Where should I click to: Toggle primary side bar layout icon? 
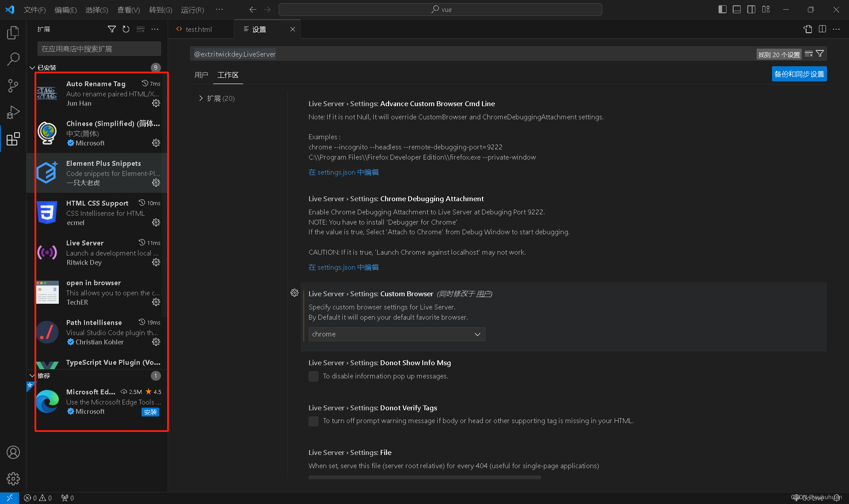tap(723, 9)
